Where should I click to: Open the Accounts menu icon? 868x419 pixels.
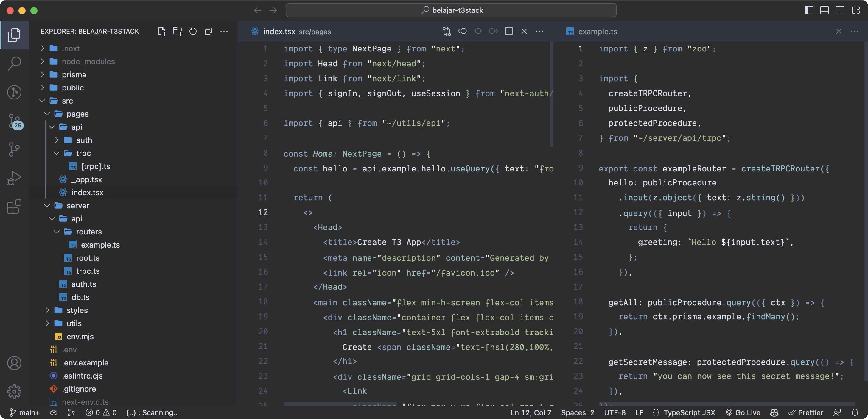(x=14, y=363)
